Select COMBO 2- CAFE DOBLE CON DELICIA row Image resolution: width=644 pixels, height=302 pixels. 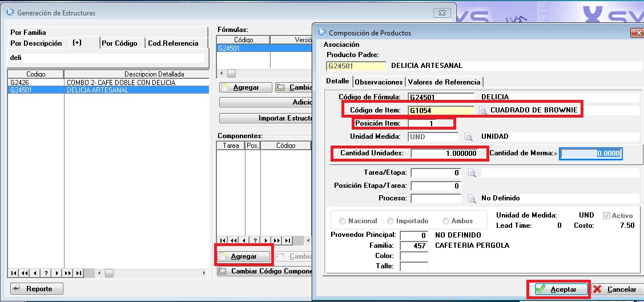120,83
